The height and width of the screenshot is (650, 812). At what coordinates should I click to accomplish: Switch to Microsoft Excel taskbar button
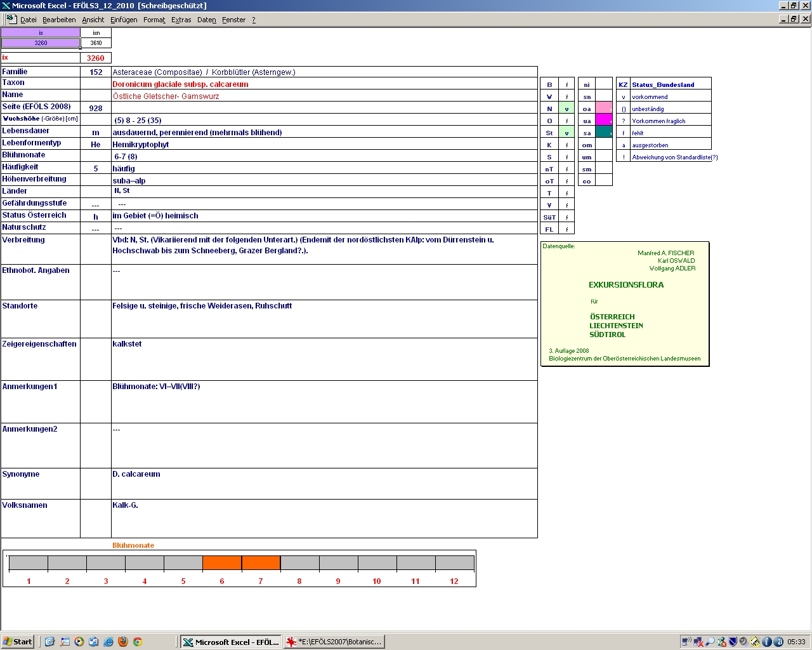point(231,642)
